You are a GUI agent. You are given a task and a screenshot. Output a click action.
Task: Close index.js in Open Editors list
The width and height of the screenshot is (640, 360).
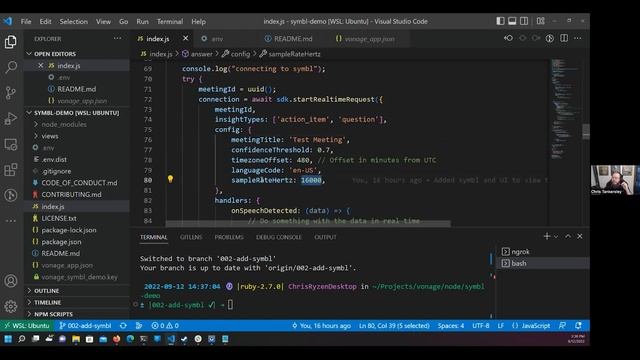(x=40, y=65)
